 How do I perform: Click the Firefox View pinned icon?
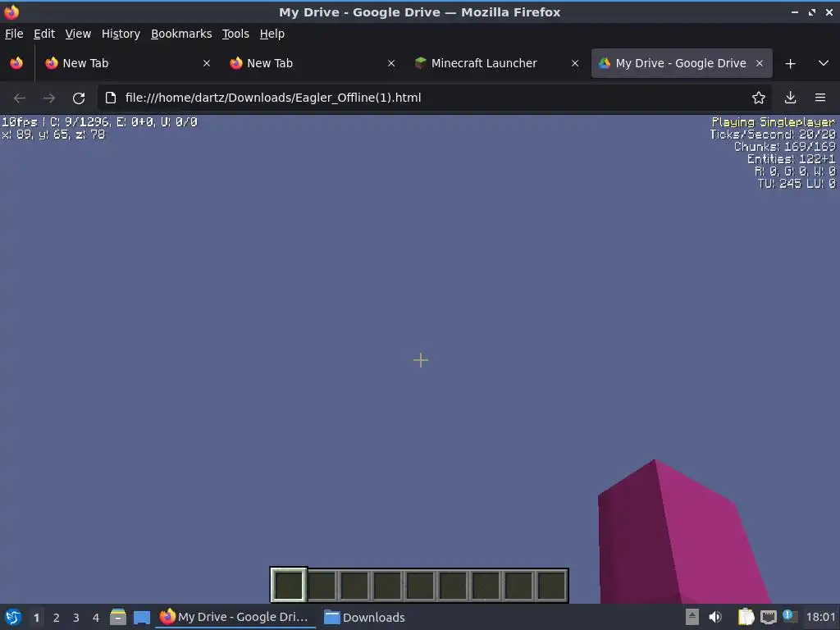point(16,63)
